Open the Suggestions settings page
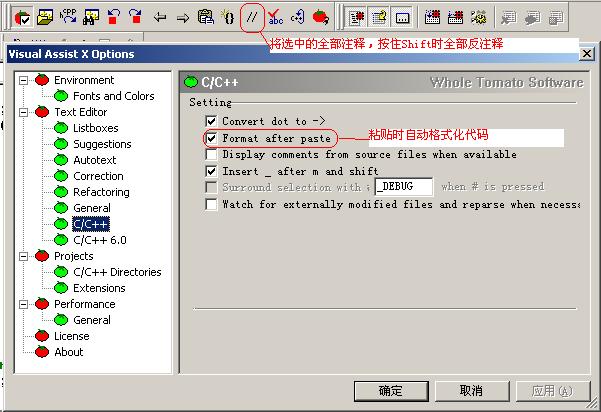Image resolution: width=601 pixels, height=412 pixels. tap(102, 144)
